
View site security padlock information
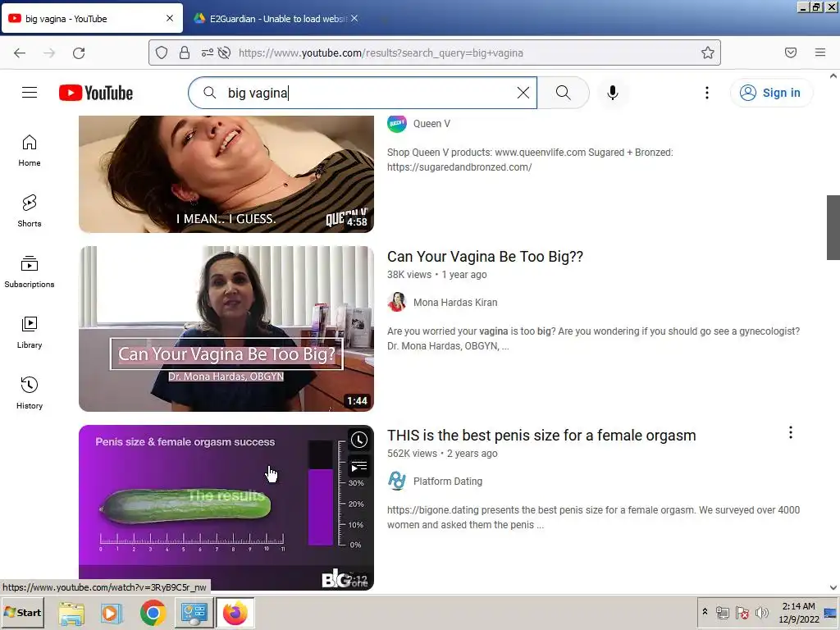pyautogui.click(x=185, y=52)
